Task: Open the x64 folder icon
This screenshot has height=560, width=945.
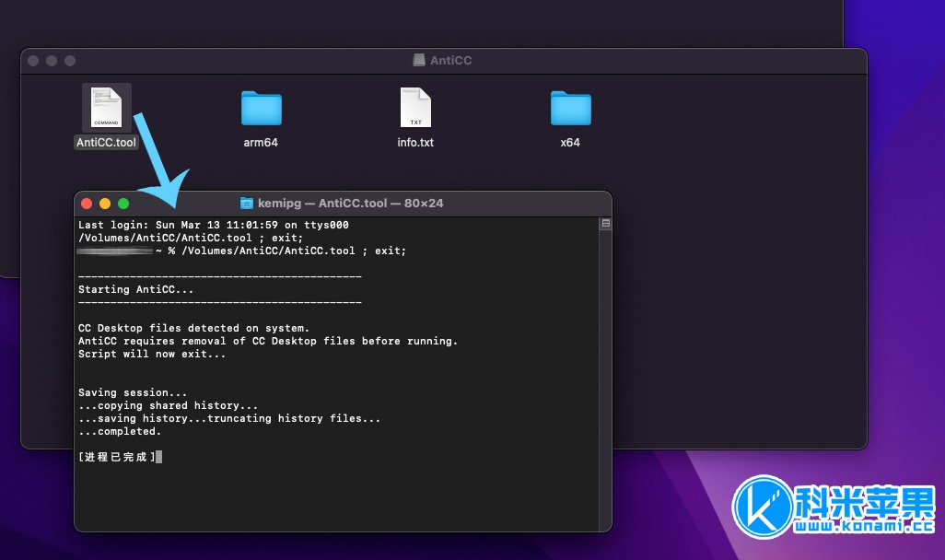Action: coord(571,108)
